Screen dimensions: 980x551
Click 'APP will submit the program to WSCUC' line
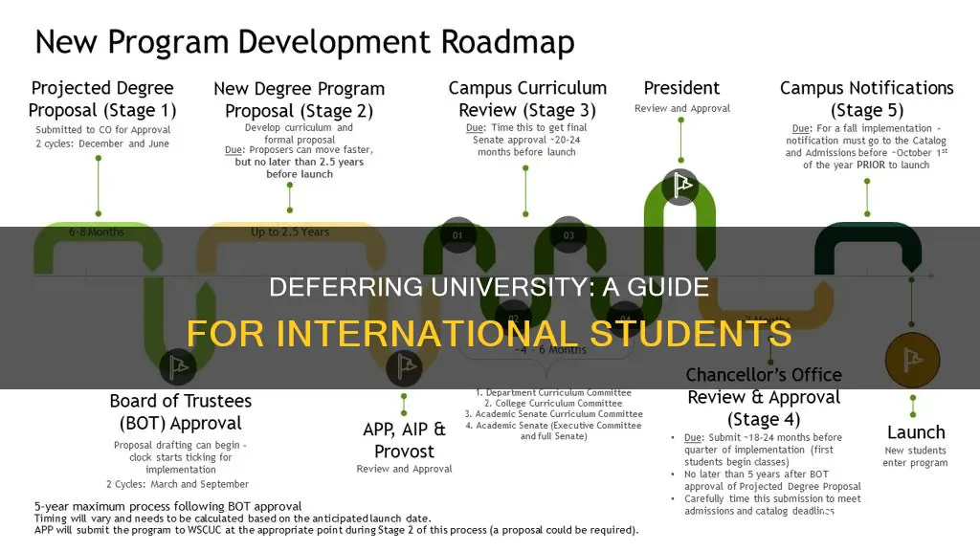[x=336, y=530]
